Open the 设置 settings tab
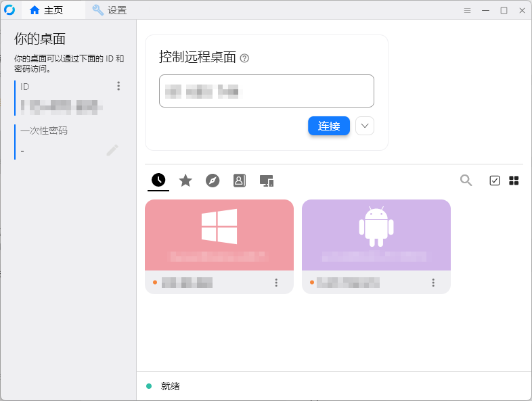This screenshot has height=401, width=532. [110, 10]
